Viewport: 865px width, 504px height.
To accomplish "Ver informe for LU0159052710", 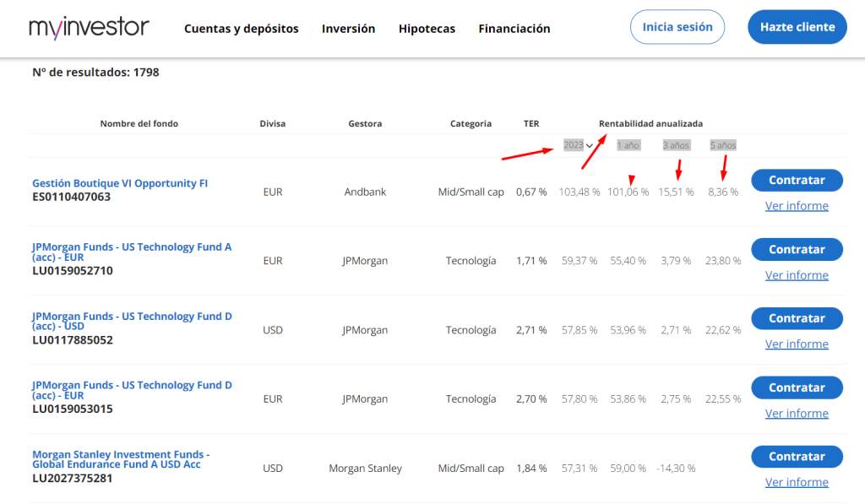I will click(797, 275).
